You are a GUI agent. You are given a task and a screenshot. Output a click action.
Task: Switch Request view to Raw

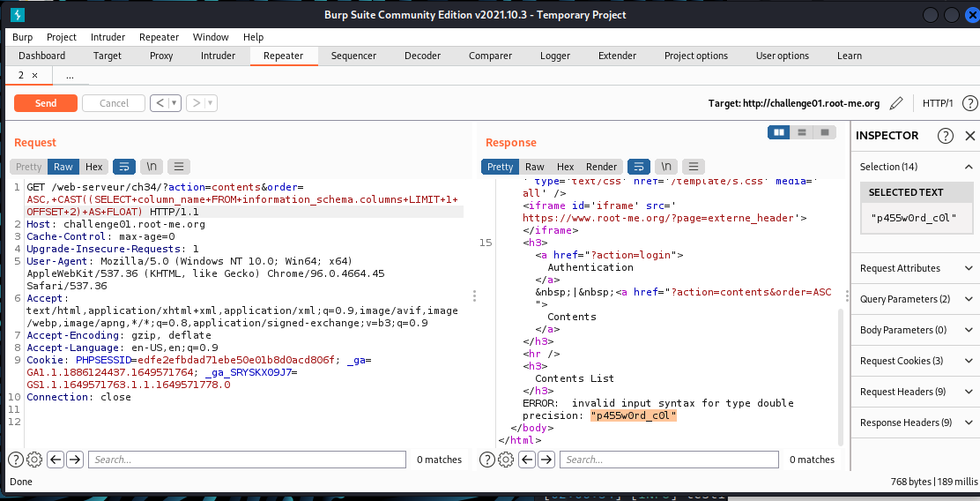(63, 167)
